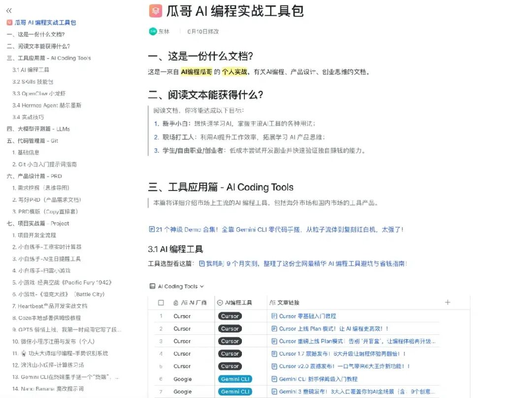Go to 五、代码管理篇 - Git in outline

pos(32,141)
